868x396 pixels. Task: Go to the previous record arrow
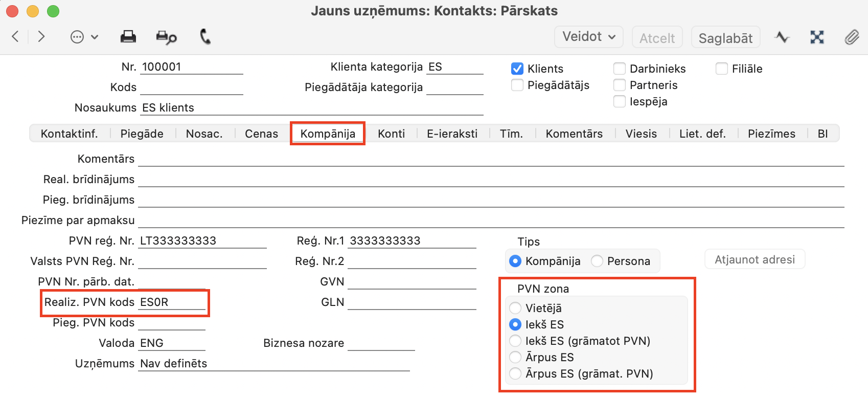pyautogui.click(x=15, y=36)
